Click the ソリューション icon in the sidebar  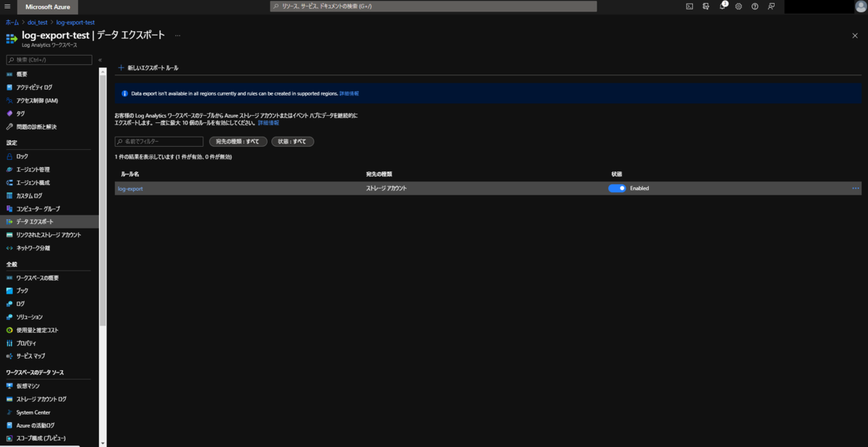point(9,317)
